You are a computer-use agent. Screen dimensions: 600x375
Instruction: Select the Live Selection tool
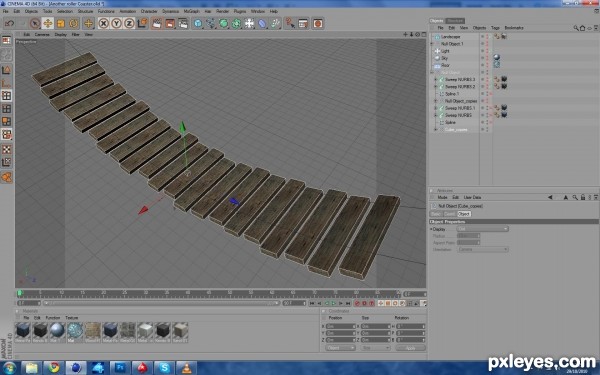pos(35,23)
